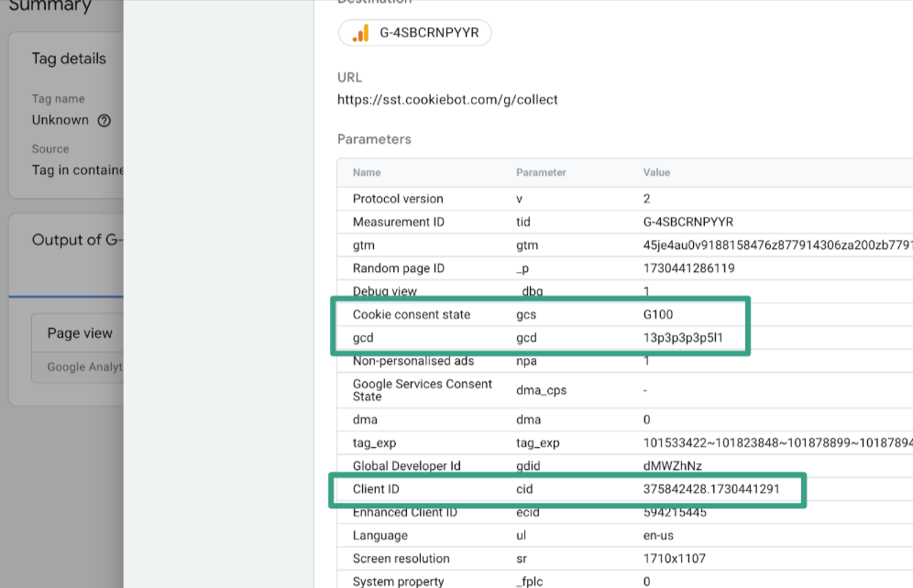Select the Non-personalised ads row name
Viewport: 913px width, 588px height.
[x=413, y=361]
